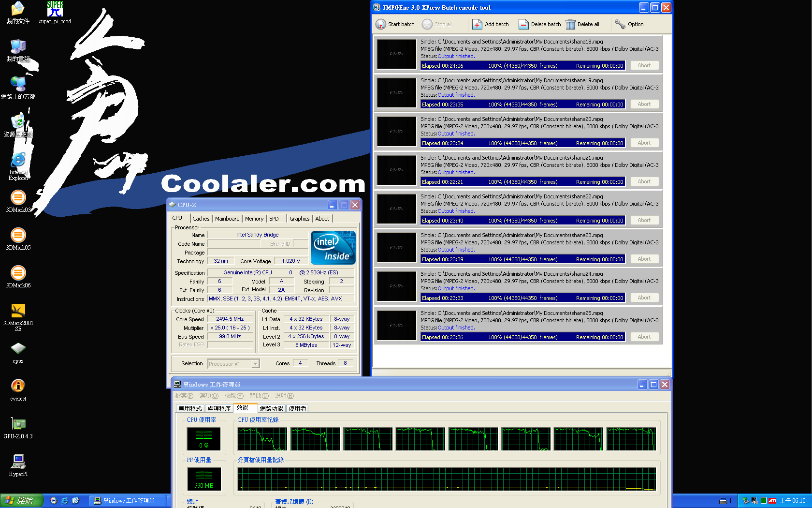Select the 網路功能 tab in Task Manager

tap(271, 409)
